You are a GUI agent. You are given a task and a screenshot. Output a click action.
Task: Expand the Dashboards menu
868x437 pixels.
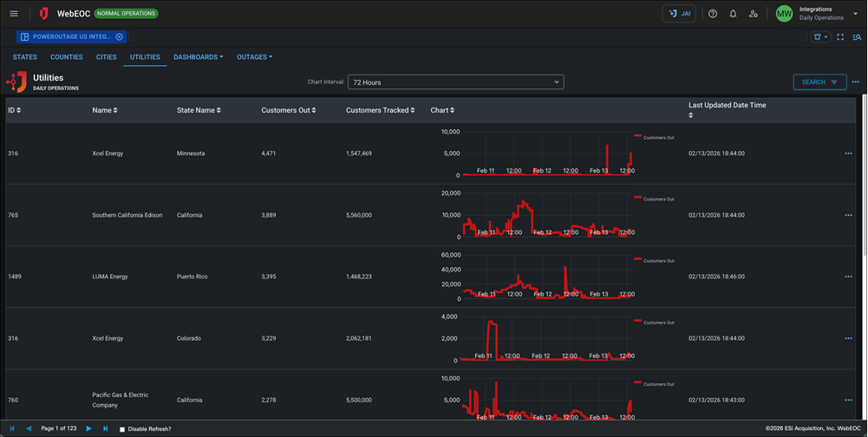click(x=198, y=57)
